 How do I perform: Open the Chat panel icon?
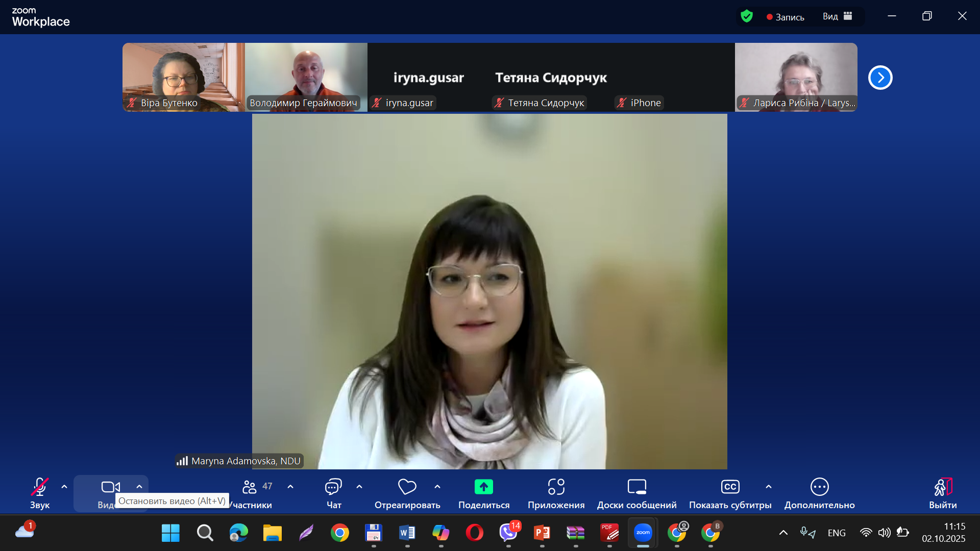point(333,487)
